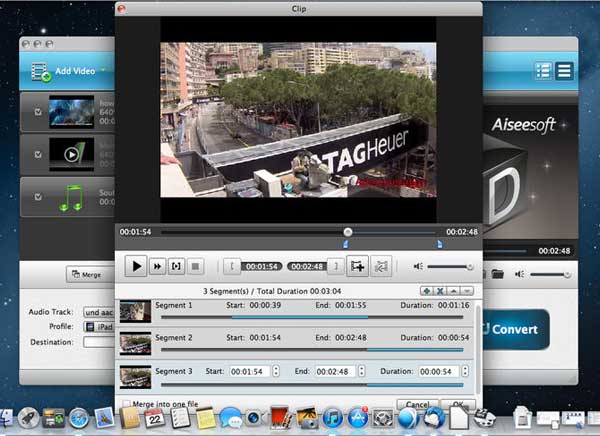600x436 pixels.
Task: Toggle checkbox of music audio item
Action: (x=38, y=197)
